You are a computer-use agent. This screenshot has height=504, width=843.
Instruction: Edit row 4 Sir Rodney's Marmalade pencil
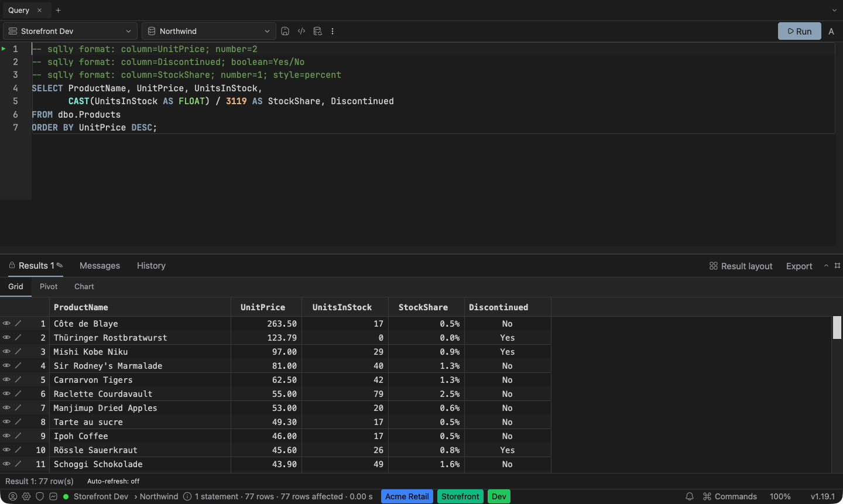click(18, 365)
